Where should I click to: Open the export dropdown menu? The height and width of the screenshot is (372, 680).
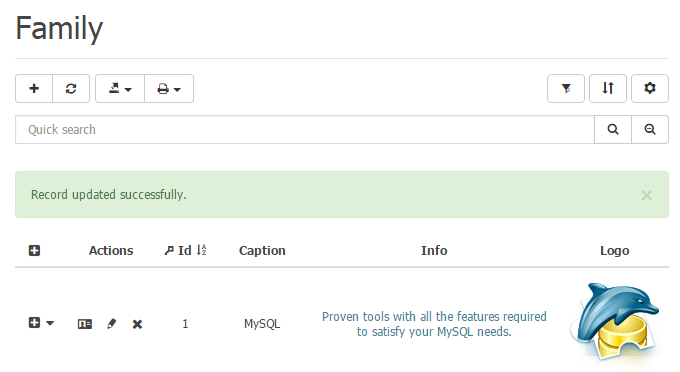[x=120, y=88]
